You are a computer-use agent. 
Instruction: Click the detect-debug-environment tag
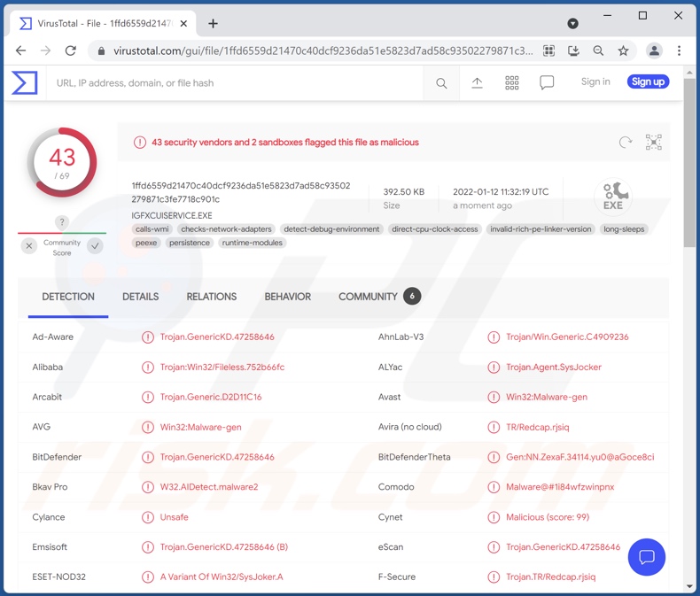click(331, 229)
